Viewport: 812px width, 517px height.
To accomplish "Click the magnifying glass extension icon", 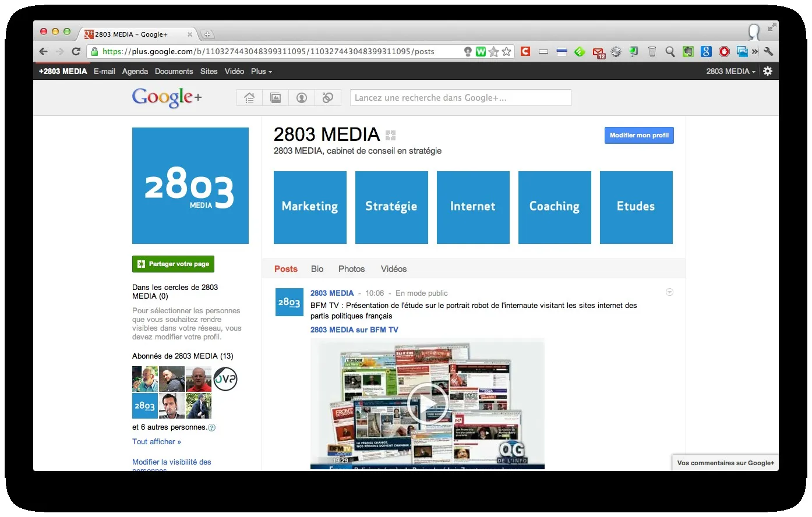I will point(670,52).
